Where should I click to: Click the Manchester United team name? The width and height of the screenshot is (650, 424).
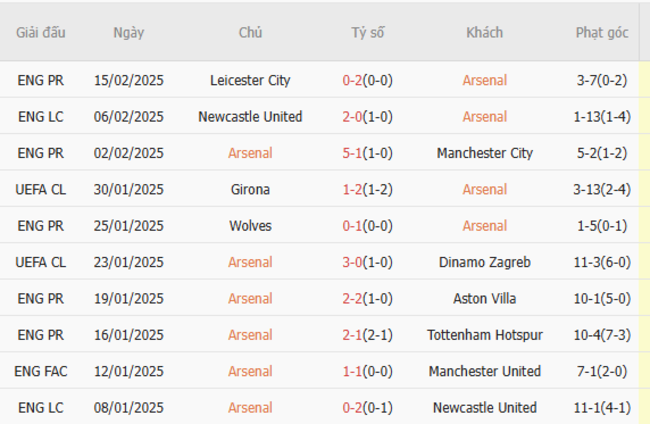[x=484, y=371]
